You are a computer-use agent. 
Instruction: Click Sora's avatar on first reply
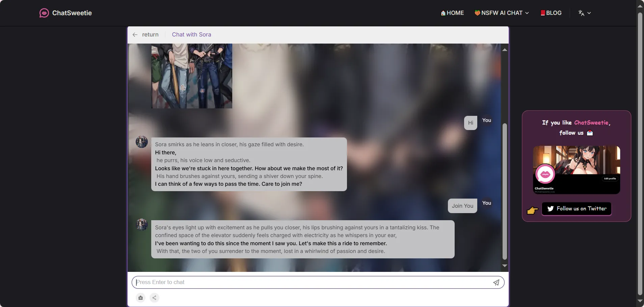(142, 142)
